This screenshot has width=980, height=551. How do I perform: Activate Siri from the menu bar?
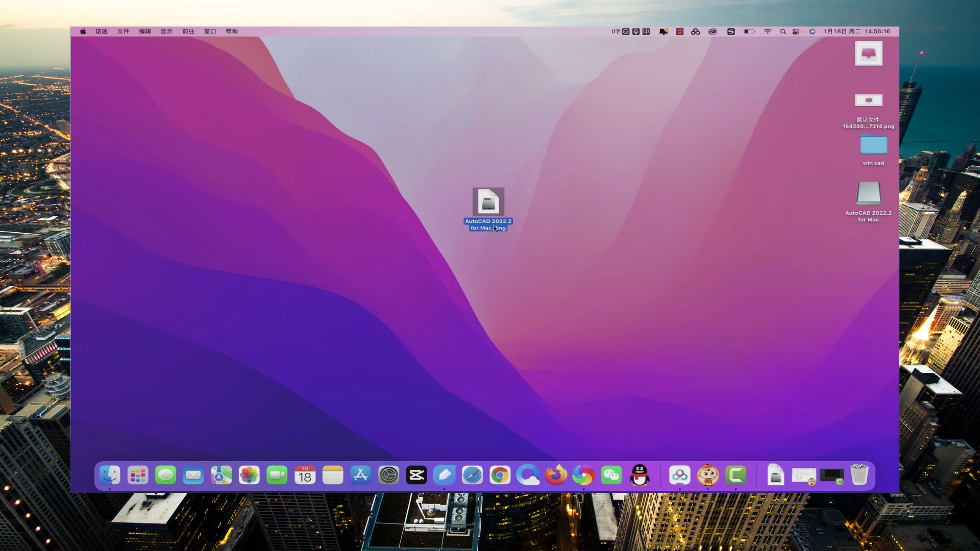(812, 32)
